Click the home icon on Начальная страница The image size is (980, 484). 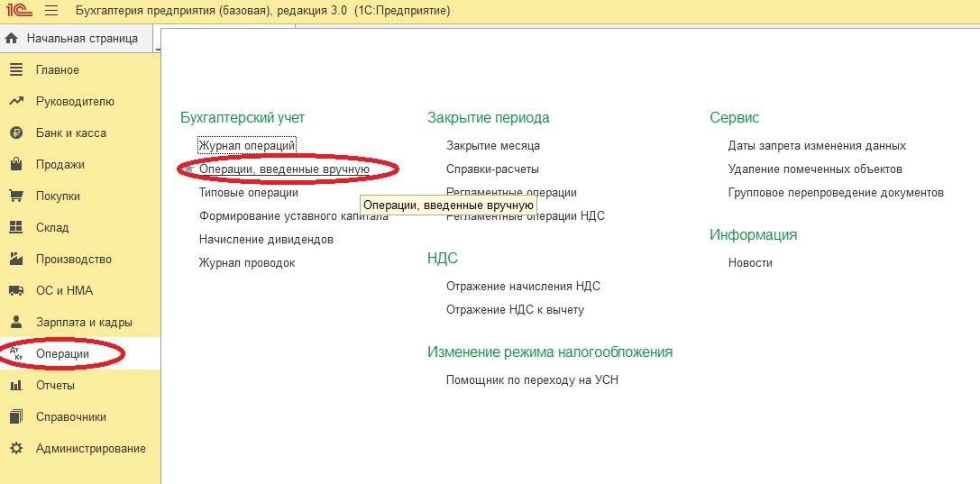point(12,39)
